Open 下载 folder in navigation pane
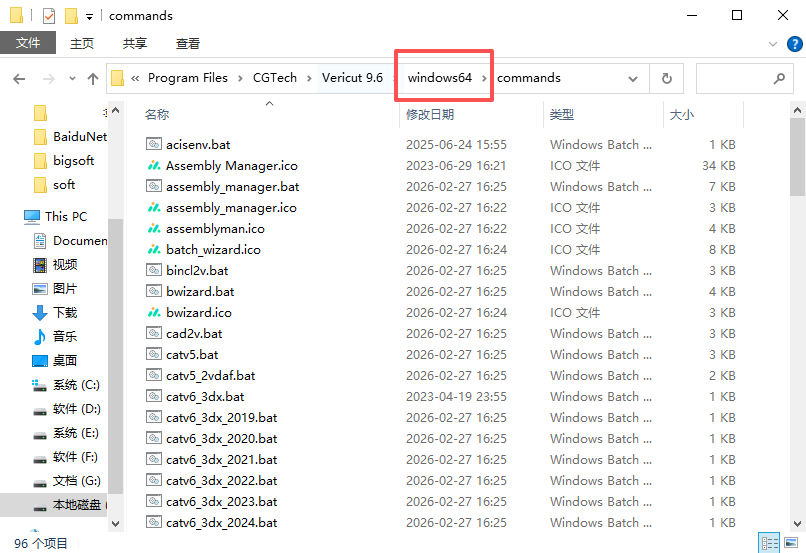 pos(55,312)
